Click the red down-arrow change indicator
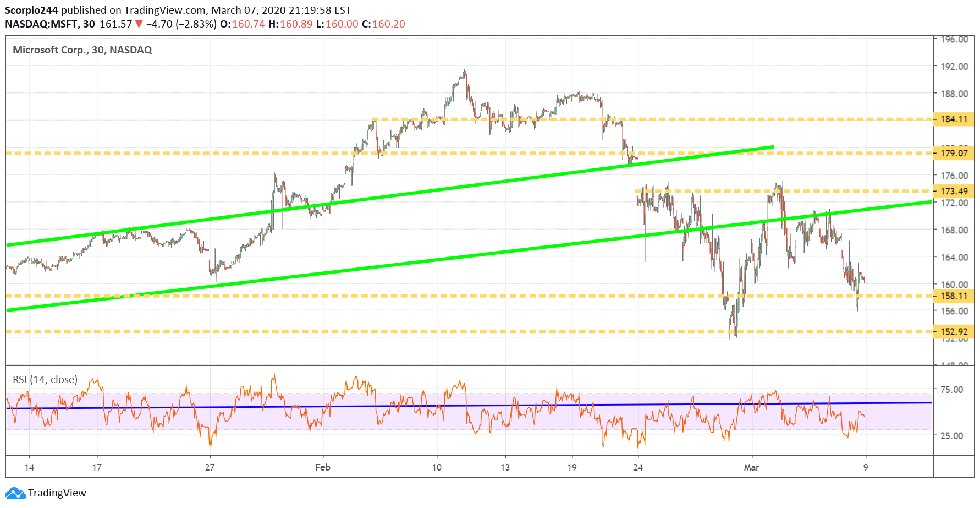Viewport: 980px width, 508px height. [x=139, y=24]
